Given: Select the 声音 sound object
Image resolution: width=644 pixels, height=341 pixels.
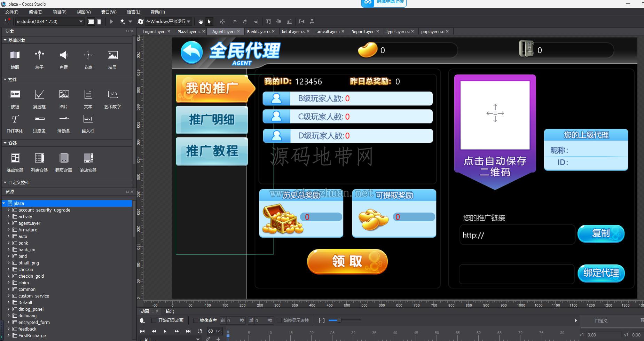Looking at the screenshot, I should (64, 55).
